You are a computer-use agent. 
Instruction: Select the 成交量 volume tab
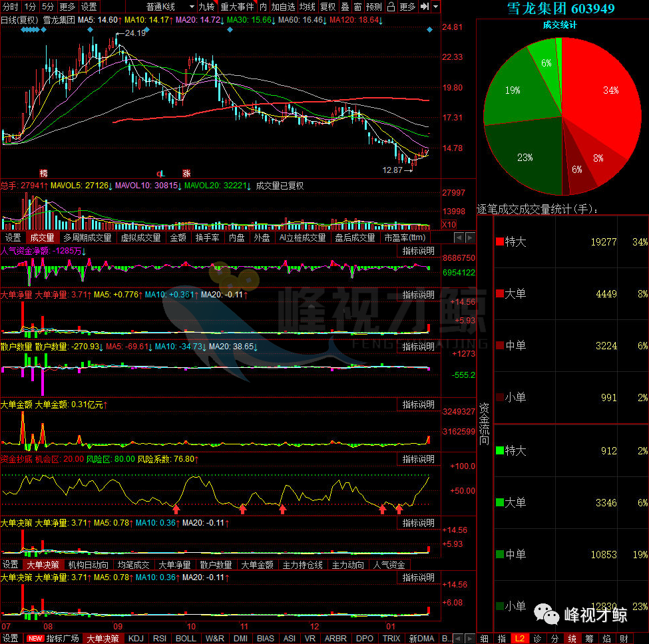tap(42, 238)
